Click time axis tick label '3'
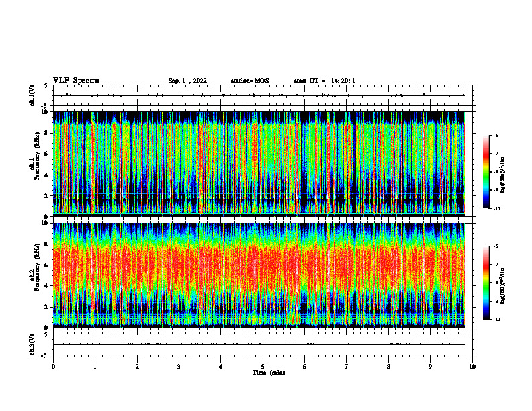The height and width of the screenshot is (411, 532). (x=179, y=367)
